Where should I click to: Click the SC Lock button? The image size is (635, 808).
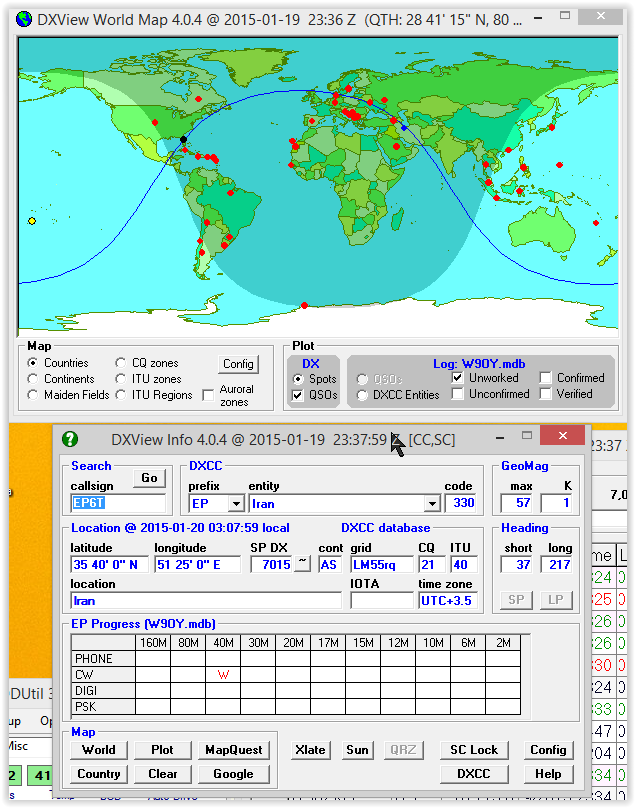pos(474,750)
